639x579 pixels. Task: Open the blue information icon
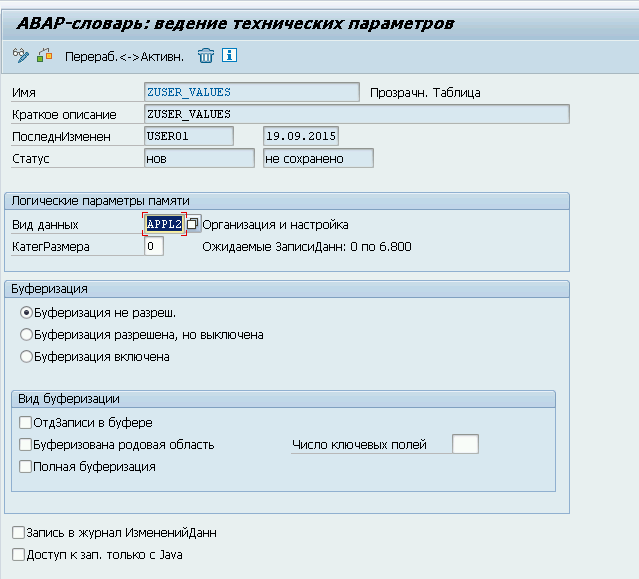[x=229, y=55]
